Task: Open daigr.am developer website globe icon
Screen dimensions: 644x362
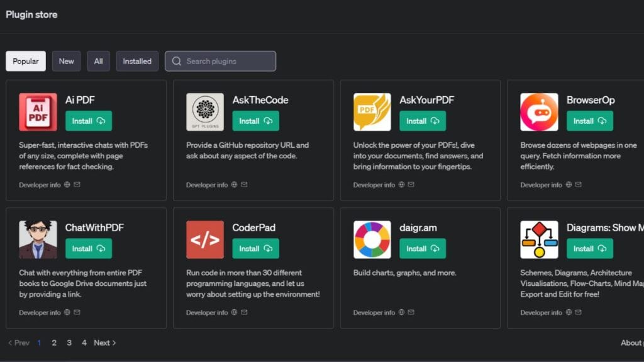Action: 401,312
